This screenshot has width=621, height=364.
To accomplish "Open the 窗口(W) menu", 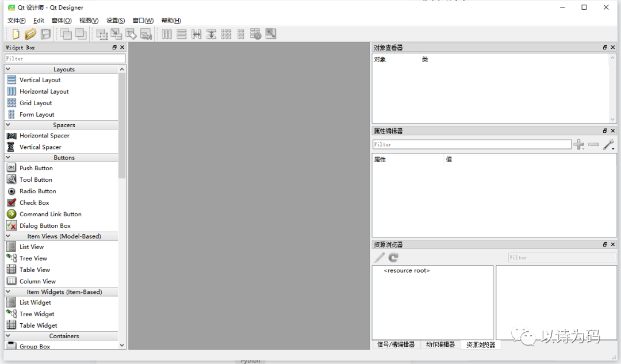I will point(143,20).
